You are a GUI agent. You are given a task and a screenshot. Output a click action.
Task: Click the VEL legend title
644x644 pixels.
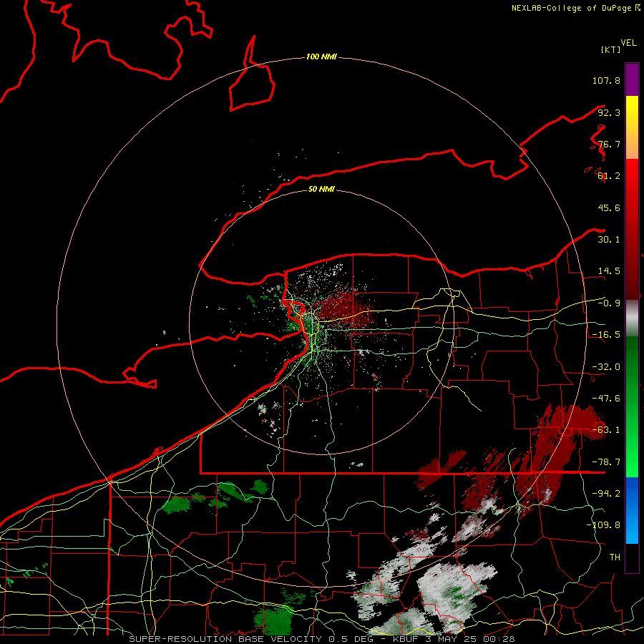click(628, 43)
